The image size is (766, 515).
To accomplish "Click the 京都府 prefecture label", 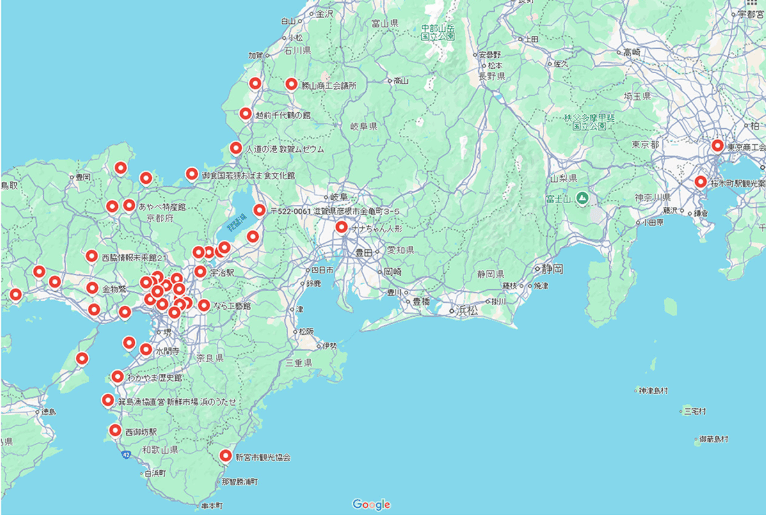I will pos(160,218).
